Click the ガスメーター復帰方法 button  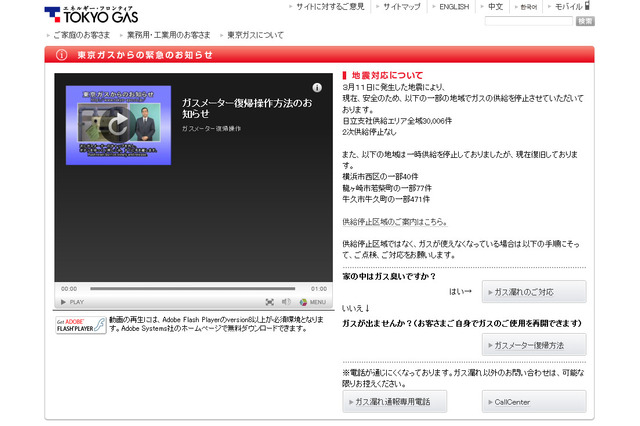click(533, 345)
